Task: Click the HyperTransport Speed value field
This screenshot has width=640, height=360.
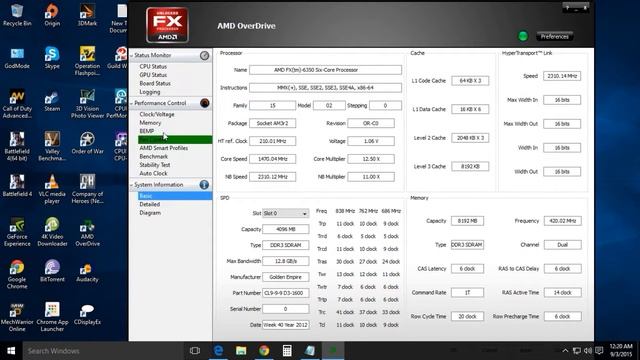Action: [x=562, y=76]
